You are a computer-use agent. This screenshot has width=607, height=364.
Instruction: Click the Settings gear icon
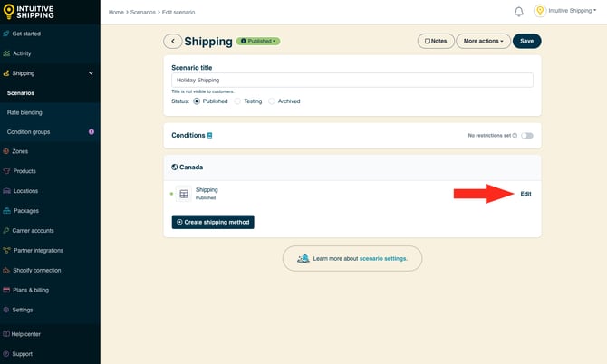click(5, 310)
